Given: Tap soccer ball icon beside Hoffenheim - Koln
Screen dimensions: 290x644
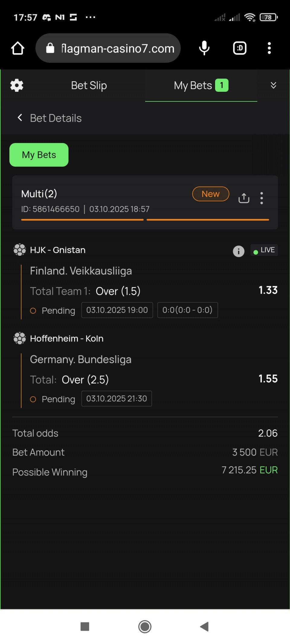Looking at the screenshot, I should [20, 338].
